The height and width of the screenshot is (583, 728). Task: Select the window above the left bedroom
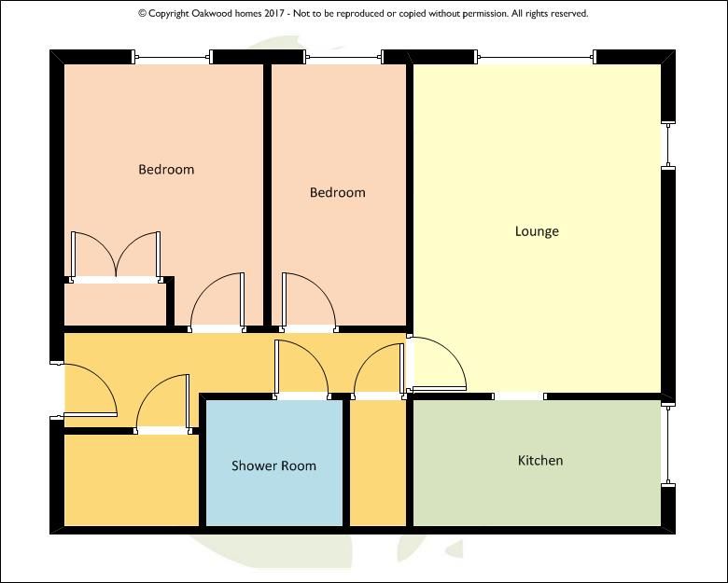click(174, 58)
